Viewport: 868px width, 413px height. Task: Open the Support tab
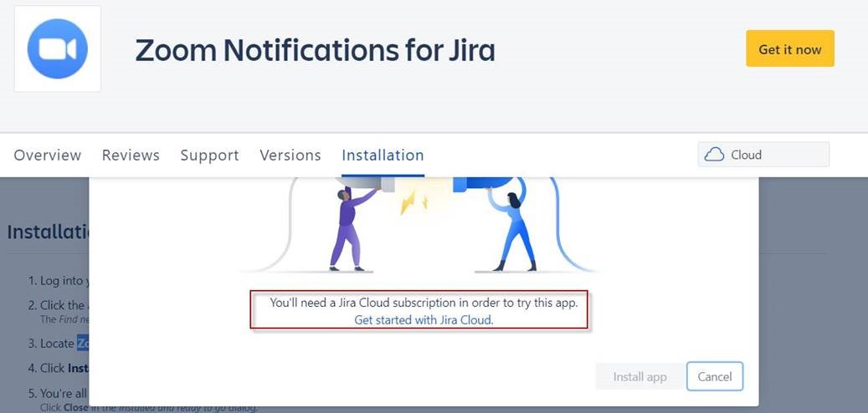click(x=210, y=156)
